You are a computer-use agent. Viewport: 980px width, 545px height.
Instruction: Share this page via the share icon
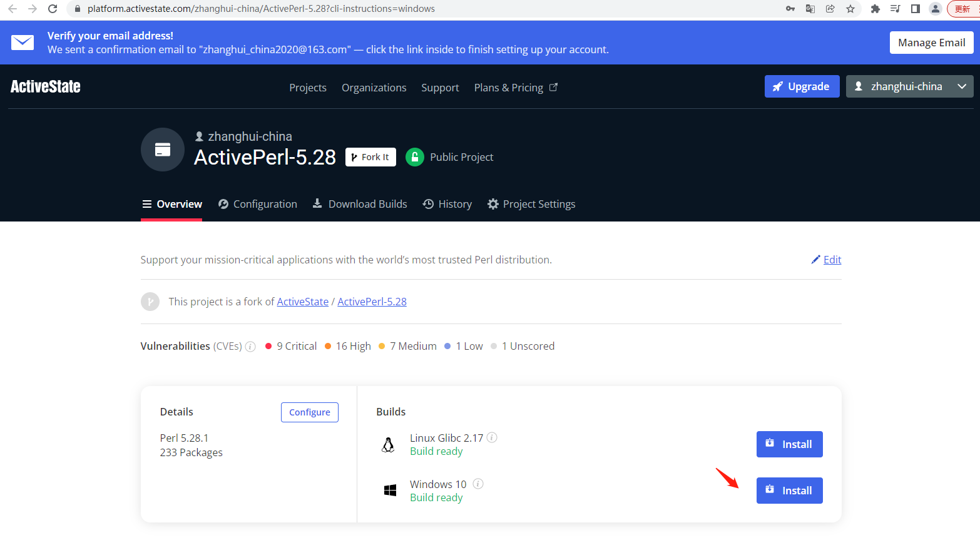830,9
